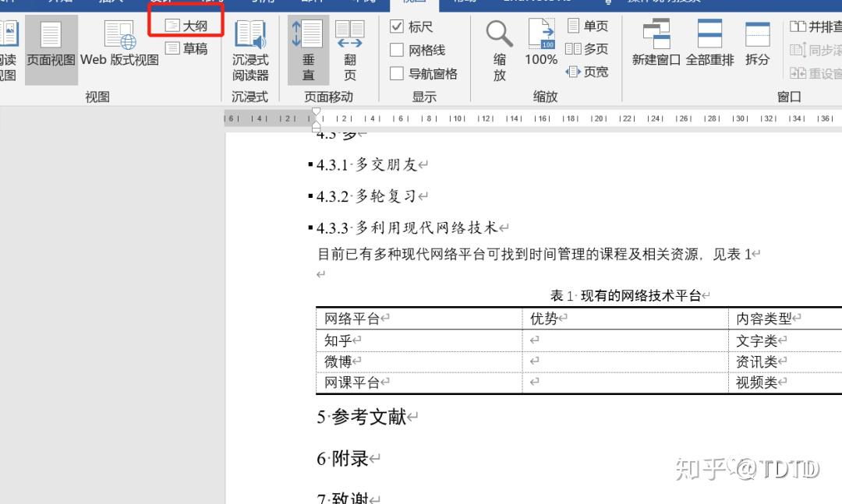This screenshot has height=504, width=842.
Task: Choose 翻页 side-to-side page movement
Action: [x=349, y=49]
